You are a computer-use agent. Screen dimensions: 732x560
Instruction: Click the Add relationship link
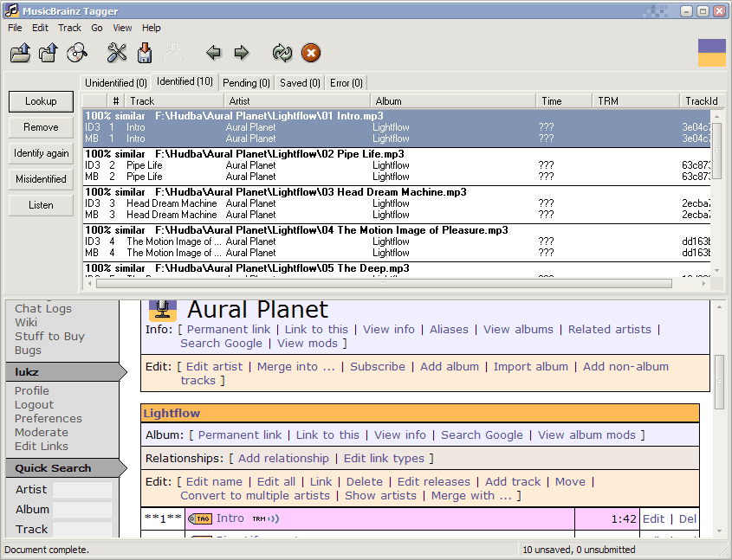(283, 459)
